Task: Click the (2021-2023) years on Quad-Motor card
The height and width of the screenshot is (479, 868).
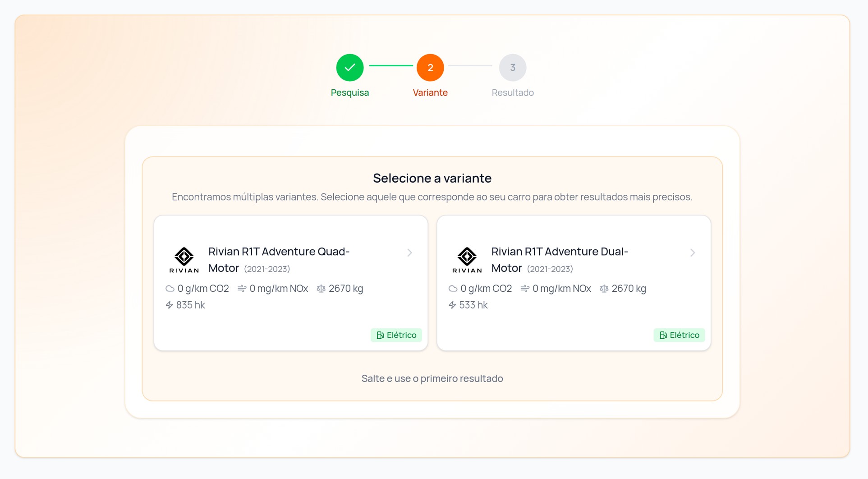Action: click(x=267, y=269)
